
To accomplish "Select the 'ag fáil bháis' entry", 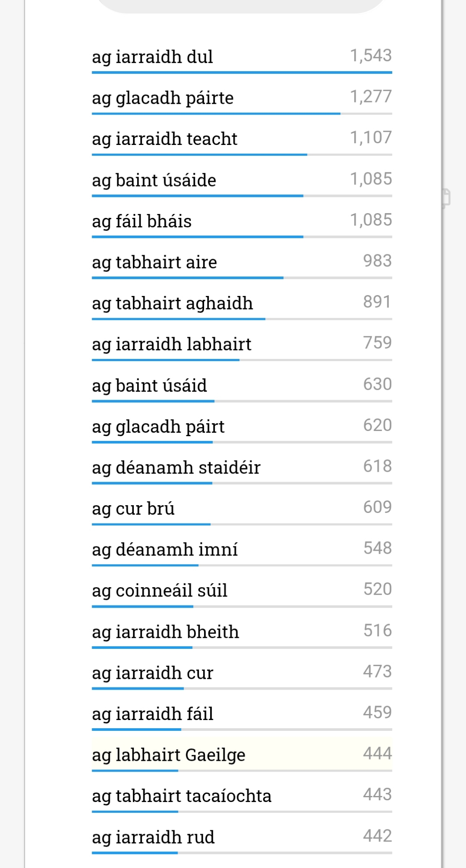I will pyautogui.click(x=142, y=221).
